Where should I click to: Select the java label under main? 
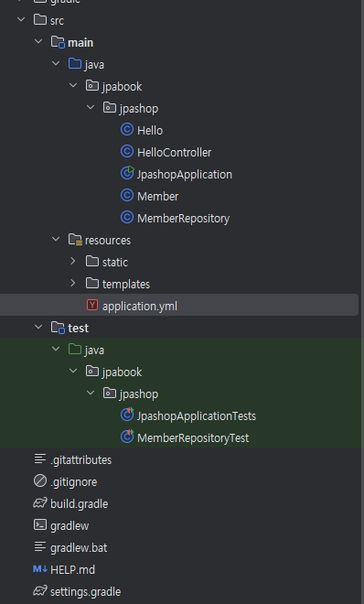(x=94, y=65)
